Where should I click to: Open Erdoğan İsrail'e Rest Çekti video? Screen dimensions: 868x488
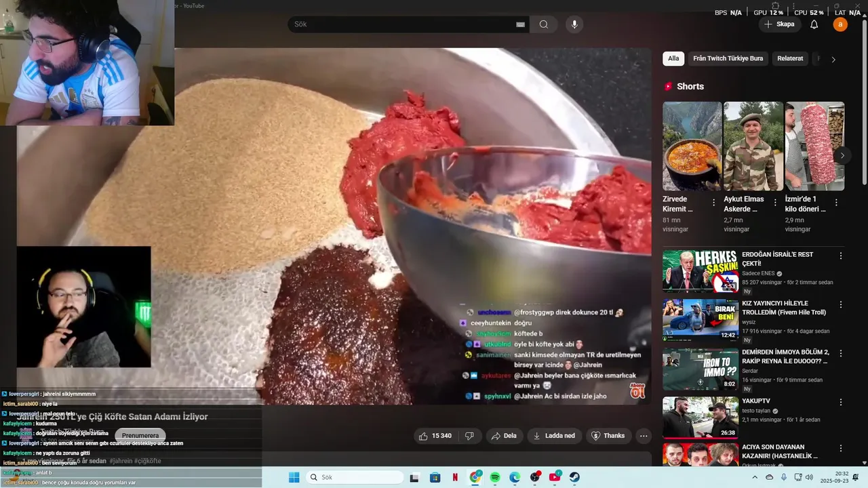pos(777,259)
